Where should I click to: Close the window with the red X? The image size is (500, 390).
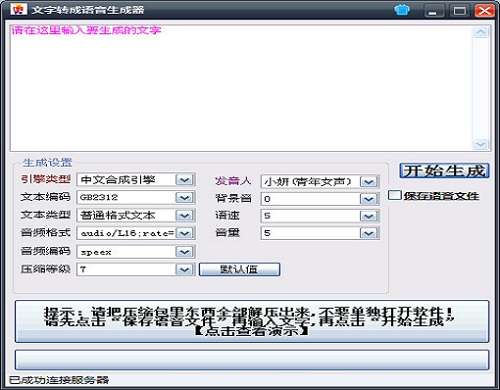click(x=485, y=11)
